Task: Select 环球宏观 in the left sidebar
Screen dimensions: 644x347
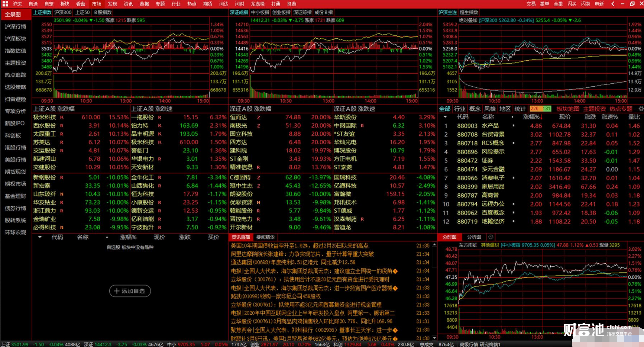Action: click(x=16, y=232)
